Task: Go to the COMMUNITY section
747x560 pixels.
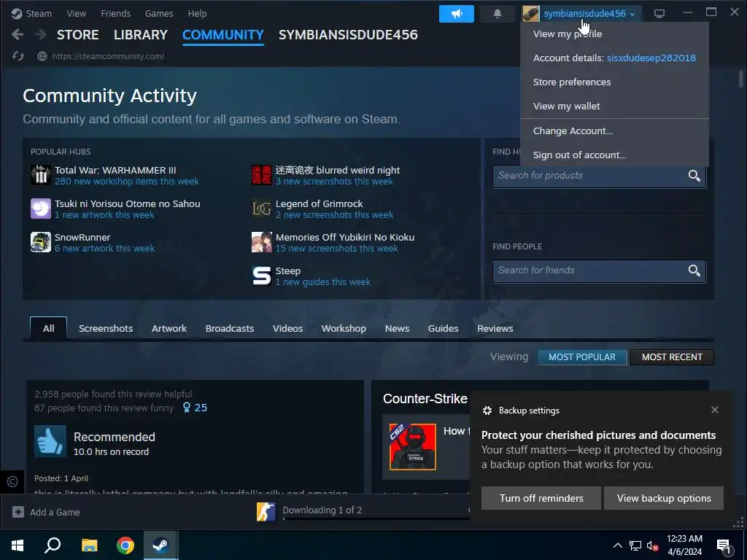Action: 223,35
